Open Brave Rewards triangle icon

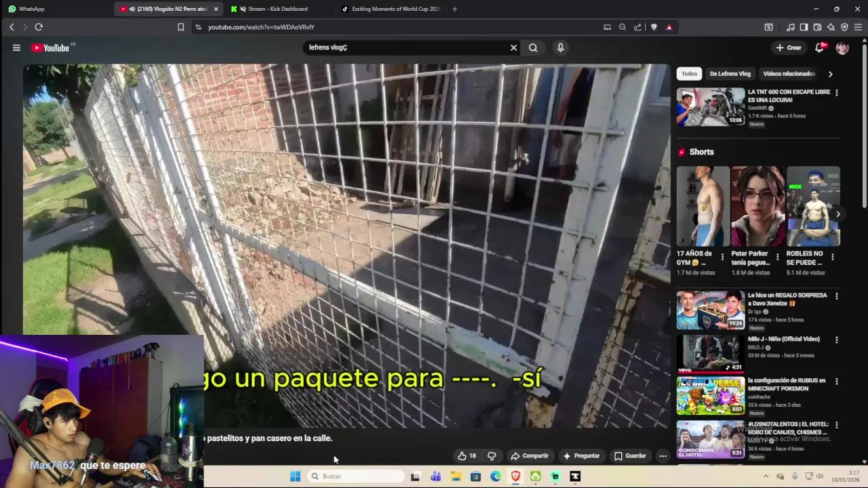(x=669, y=27)
